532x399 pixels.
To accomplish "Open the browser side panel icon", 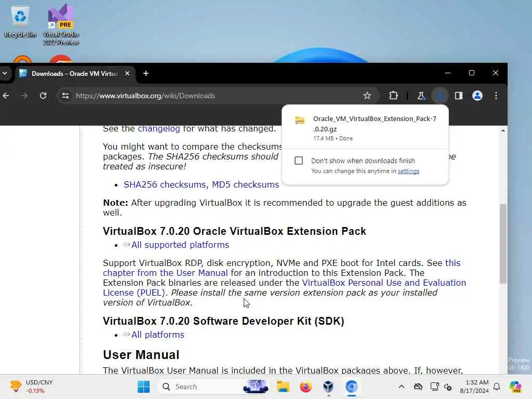I will pyautogui.click(x=458, y=96).
